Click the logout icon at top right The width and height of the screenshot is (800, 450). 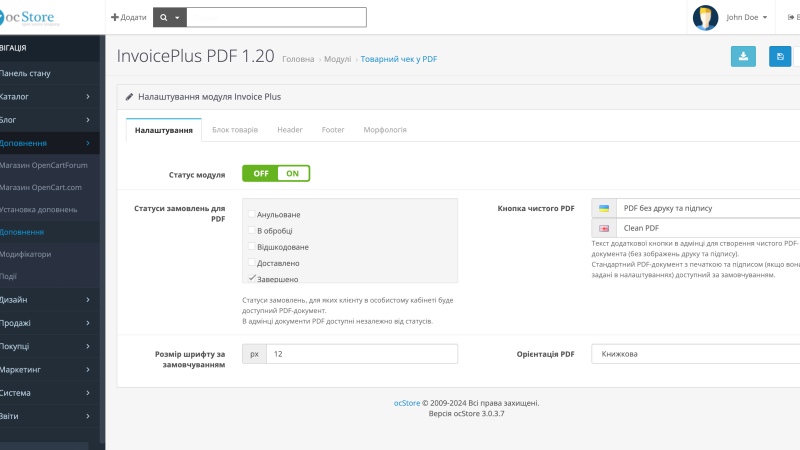coord(791,17)
